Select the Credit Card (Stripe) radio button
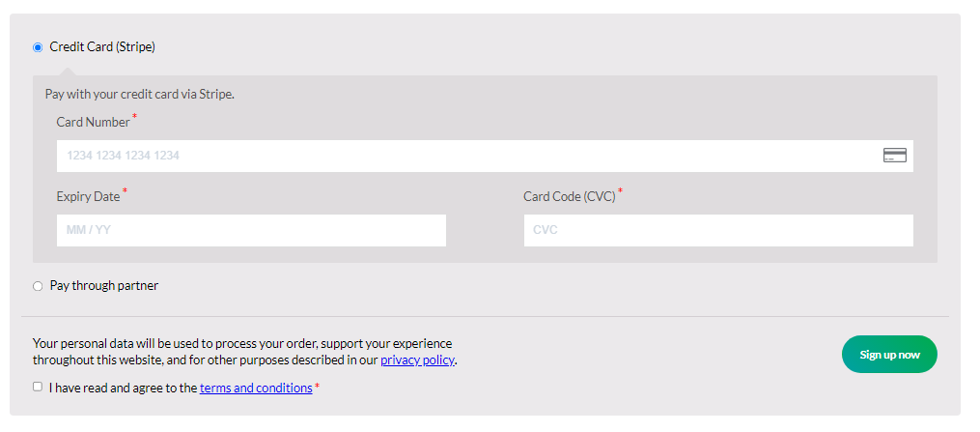Viewport: 980px width, 432px height. 38,47
